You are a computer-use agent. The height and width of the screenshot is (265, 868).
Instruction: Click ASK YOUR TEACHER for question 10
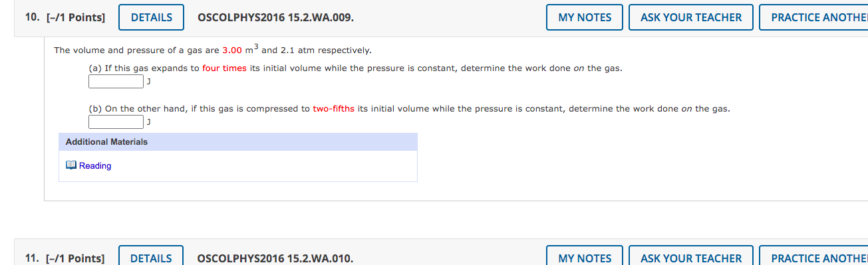click(x=691, y=17)
